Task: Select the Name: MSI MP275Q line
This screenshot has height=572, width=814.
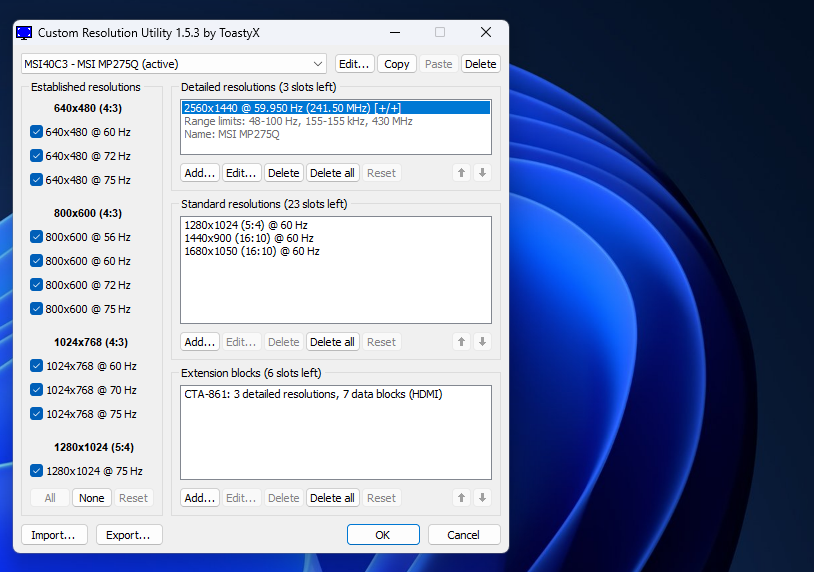Action: coord(335,134)
